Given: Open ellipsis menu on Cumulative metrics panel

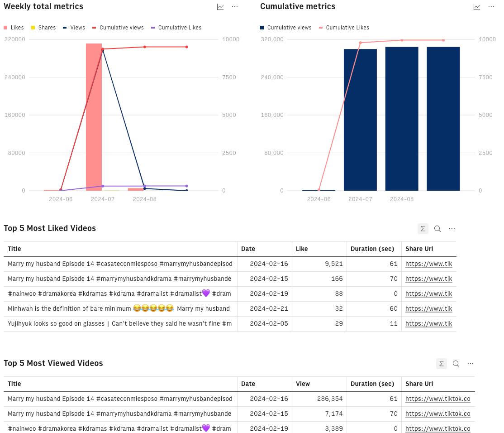Looking at the screenshot, I should pyautogui.click(x=491, y=7).
